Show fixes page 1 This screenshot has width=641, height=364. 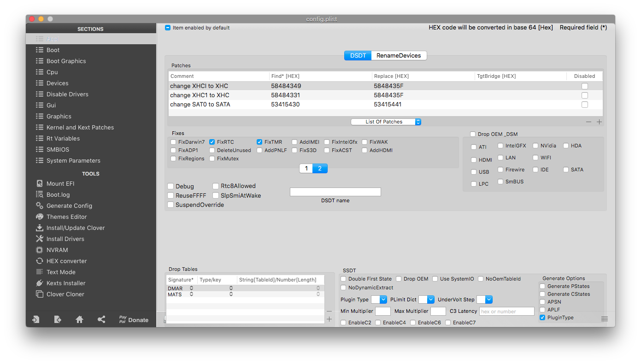306,168
